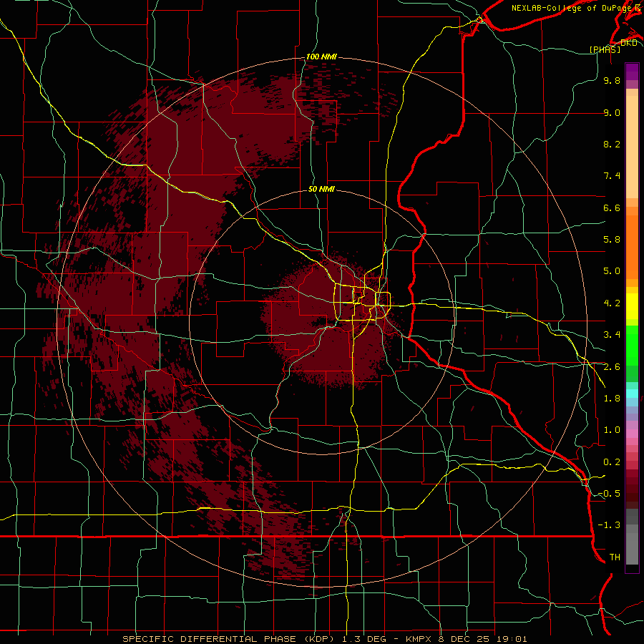Image resolution: width=644 pixels, height=644 pixels.
Task: Select the 1.0 scale label
Action: pos(612,430)
